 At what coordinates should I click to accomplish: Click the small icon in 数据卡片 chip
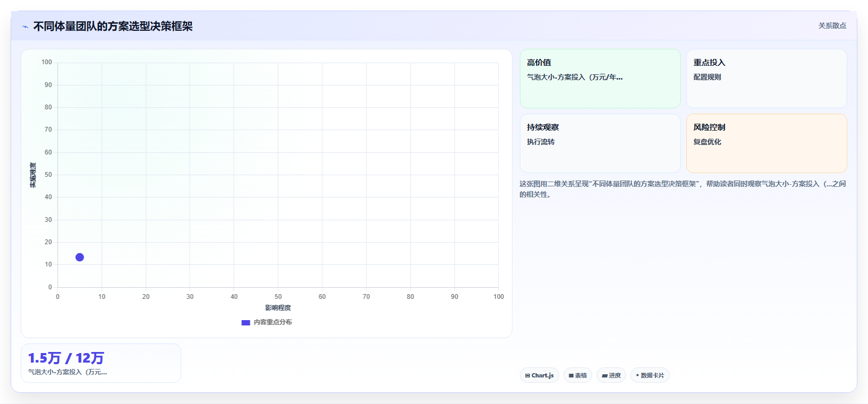(x=637, y=375)
